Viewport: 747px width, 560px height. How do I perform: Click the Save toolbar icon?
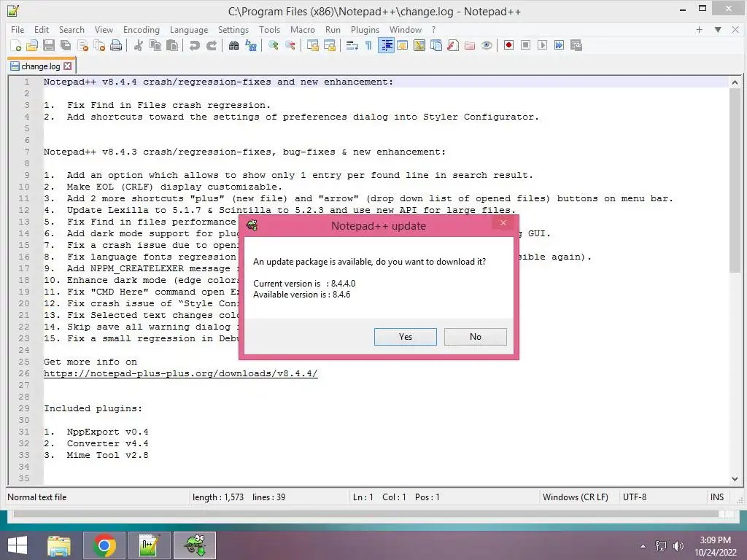tap(49, 45)
